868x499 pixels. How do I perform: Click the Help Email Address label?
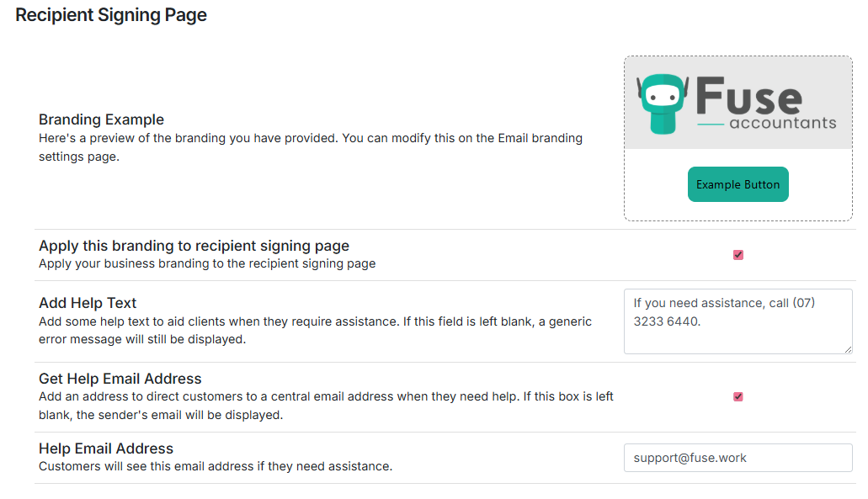tap(106, 449)
